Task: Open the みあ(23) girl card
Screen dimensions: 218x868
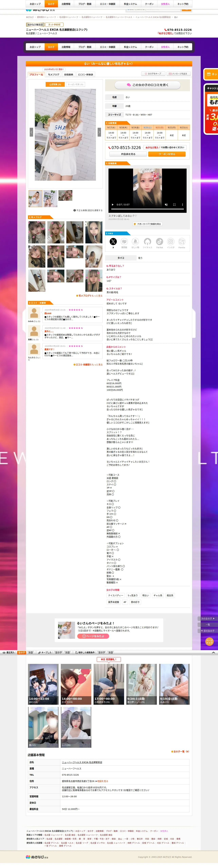Action: 174,684
